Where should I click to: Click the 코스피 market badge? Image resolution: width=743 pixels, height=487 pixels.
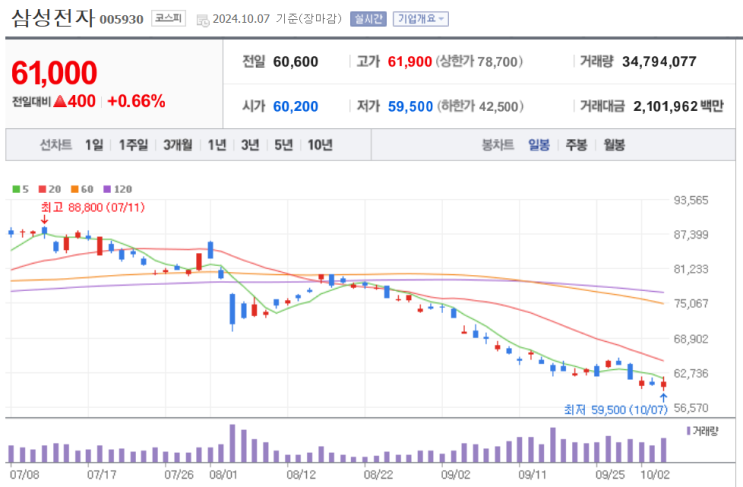[x=168, y=18]
